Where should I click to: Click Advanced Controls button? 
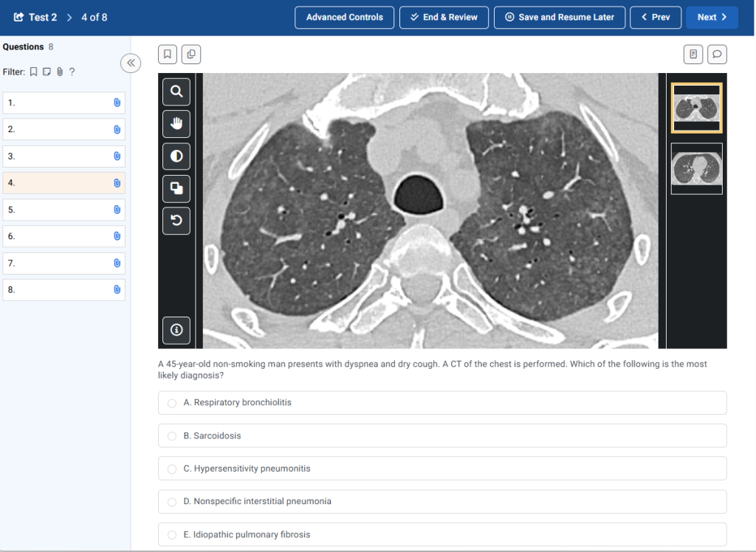tap(345, 17)
